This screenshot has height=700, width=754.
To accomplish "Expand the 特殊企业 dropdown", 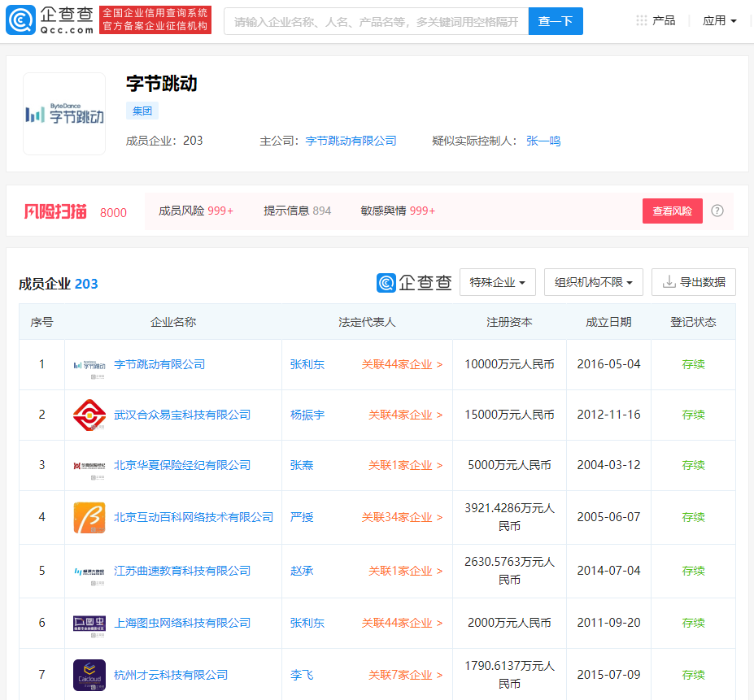I will point(497,282).
